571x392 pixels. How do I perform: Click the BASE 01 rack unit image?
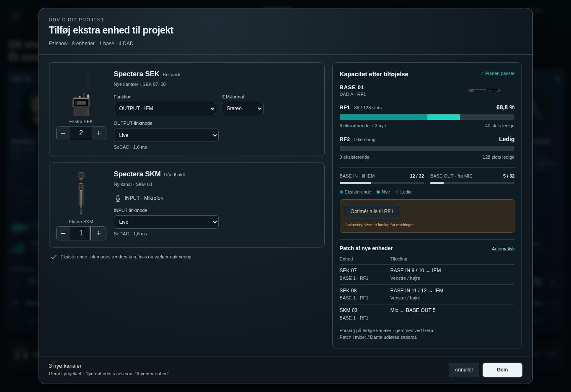[x=484, y=90]
